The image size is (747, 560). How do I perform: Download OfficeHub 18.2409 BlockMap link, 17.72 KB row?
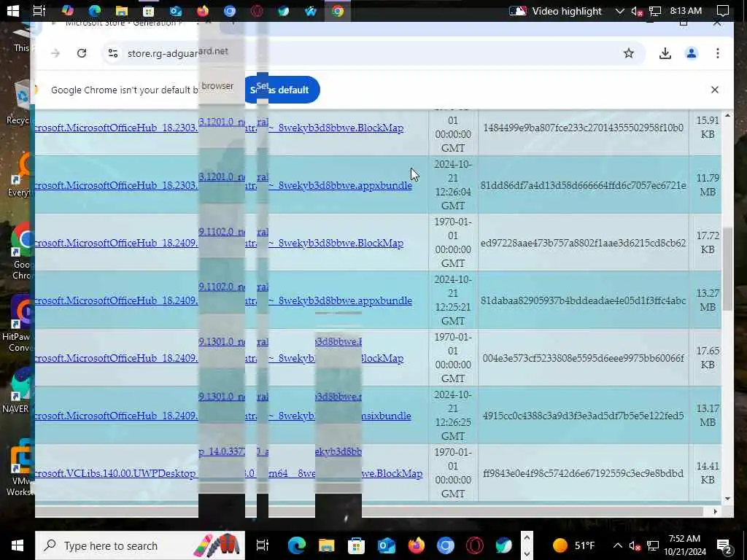click(219, 243)
